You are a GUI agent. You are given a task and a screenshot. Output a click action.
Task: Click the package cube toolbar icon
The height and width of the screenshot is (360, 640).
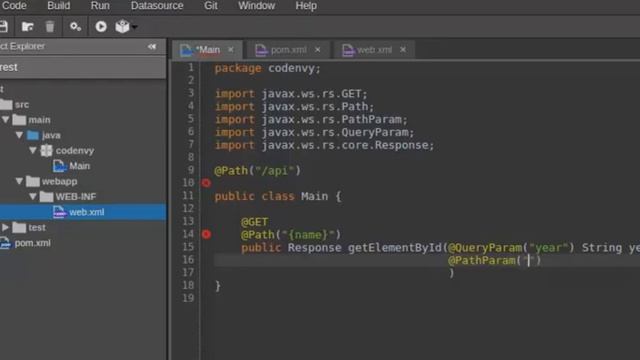(x=122, y=27)
